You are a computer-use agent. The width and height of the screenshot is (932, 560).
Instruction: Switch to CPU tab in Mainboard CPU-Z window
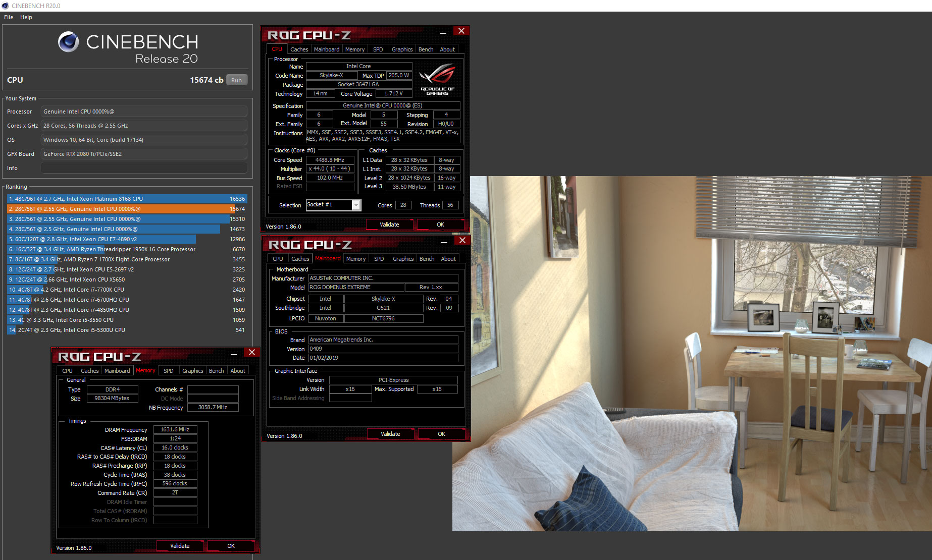click(x=278, y=259)
